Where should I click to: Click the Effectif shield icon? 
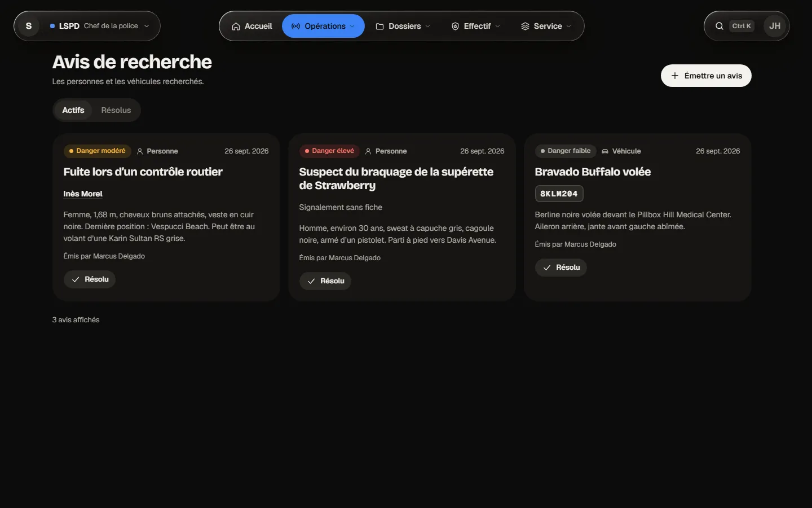point(455,27)
